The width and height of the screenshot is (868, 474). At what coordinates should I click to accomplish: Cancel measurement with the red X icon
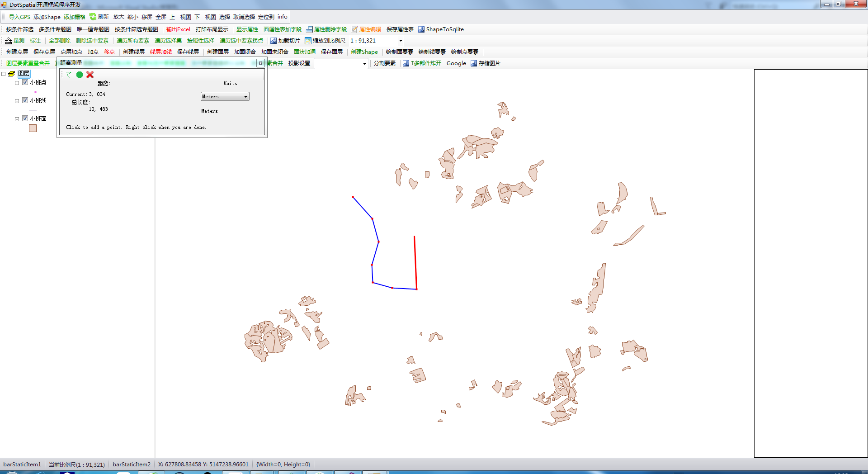[x=90, y=75]
